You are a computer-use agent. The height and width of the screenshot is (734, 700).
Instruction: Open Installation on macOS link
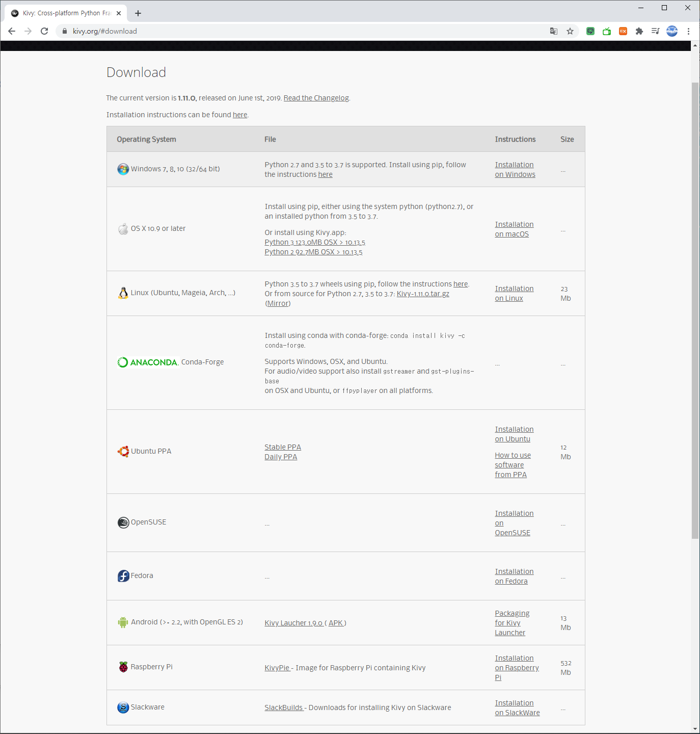pos(514,229)
